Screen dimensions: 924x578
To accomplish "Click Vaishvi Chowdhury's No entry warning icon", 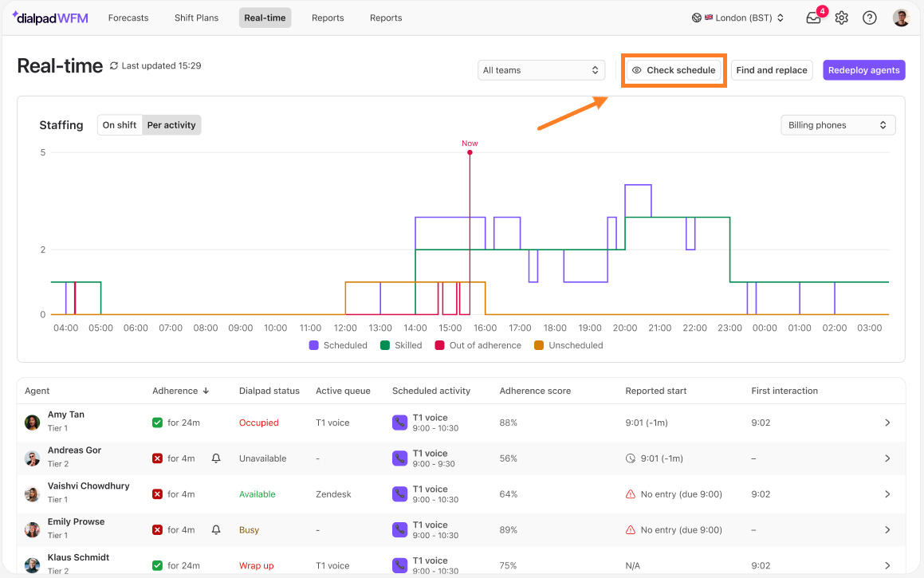I will (x=630, y=494).
